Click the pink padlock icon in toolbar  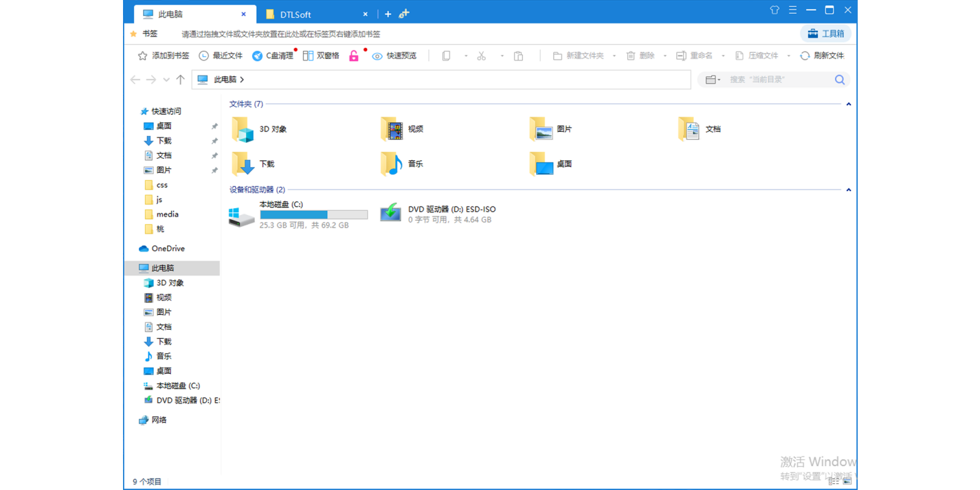click(x=354, y=56)
